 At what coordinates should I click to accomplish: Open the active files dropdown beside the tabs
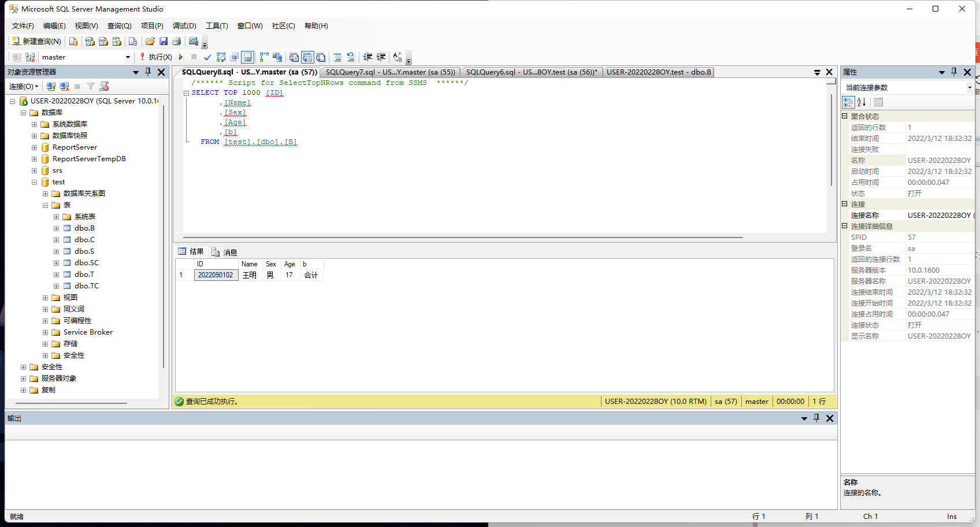[817, 72]
